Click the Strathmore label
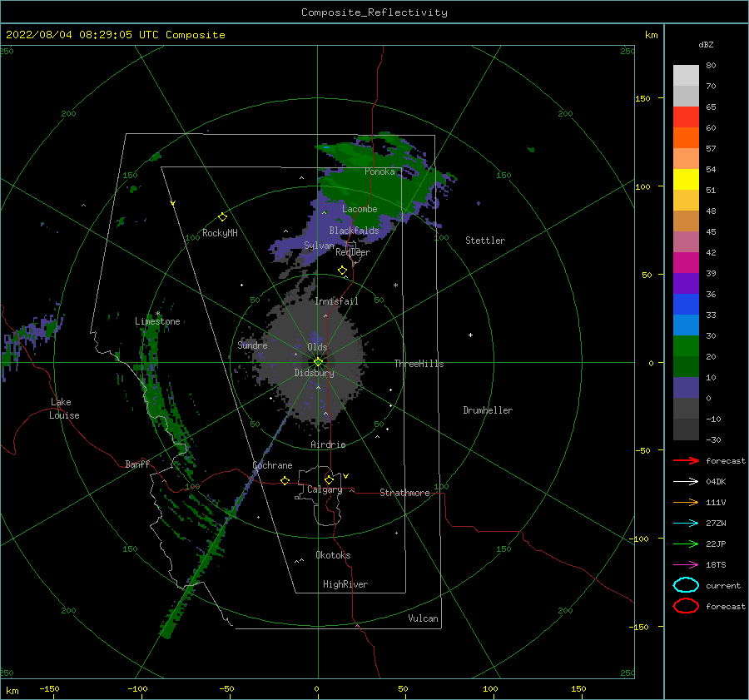The image size is (749, 700). 404,493
